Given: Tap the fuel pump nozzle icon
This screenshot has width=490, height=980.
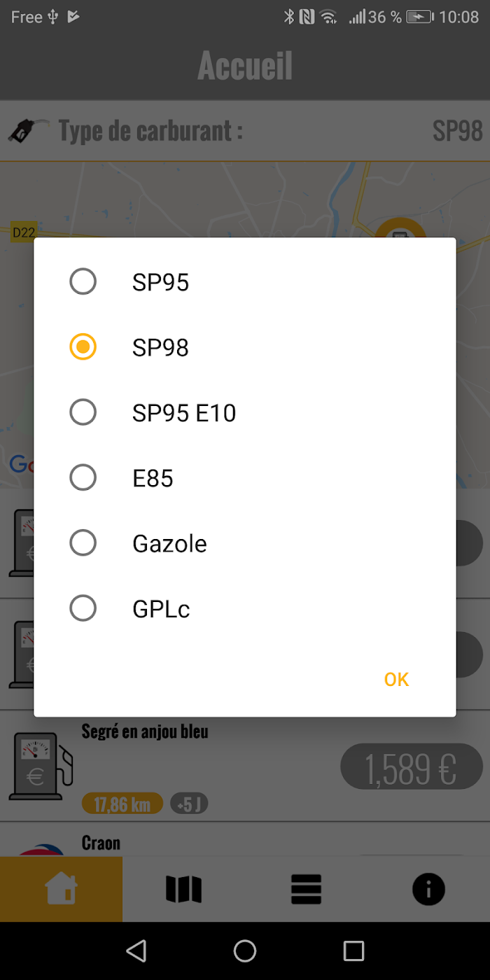Looking at the screenshot, I should [29, 130].
